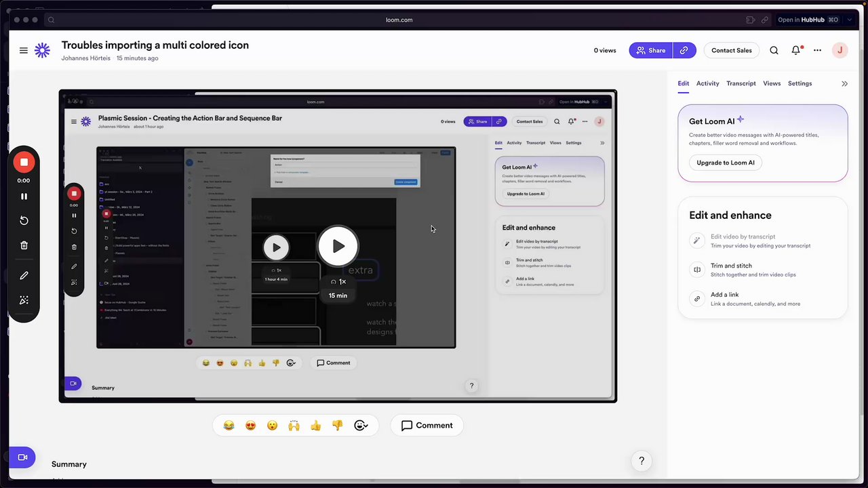React with the raised hands emoji below the main video
868x488 pixels.
click(294, 426)
